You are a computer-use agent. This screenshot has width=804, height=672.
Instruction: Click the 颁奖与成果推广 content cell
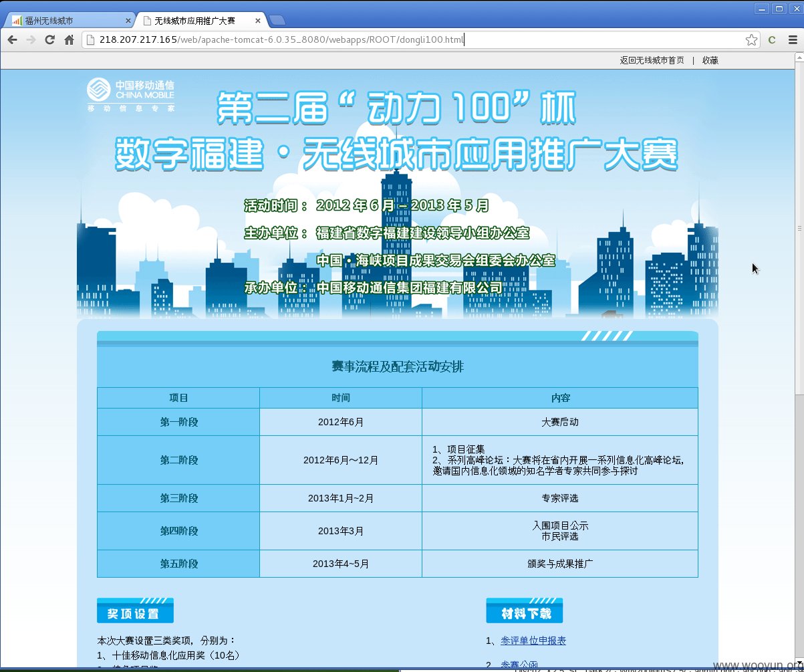point(560,564)
